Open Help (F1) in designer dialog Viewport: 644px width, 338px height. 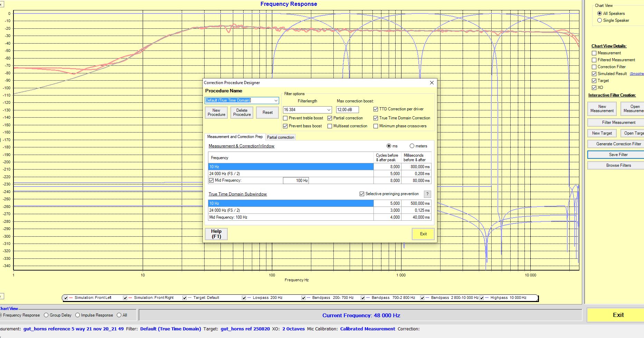[x=216, y=234]
